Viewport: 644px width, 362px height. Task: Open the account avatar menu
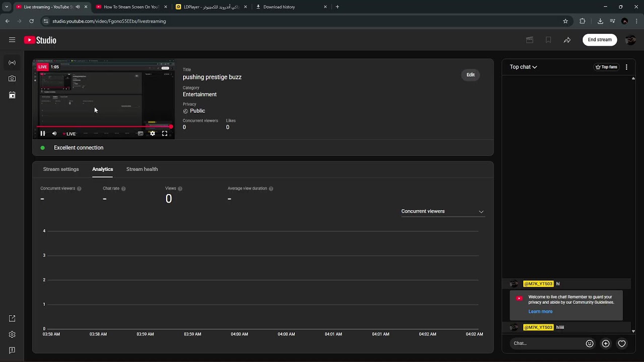coord(630,40)
